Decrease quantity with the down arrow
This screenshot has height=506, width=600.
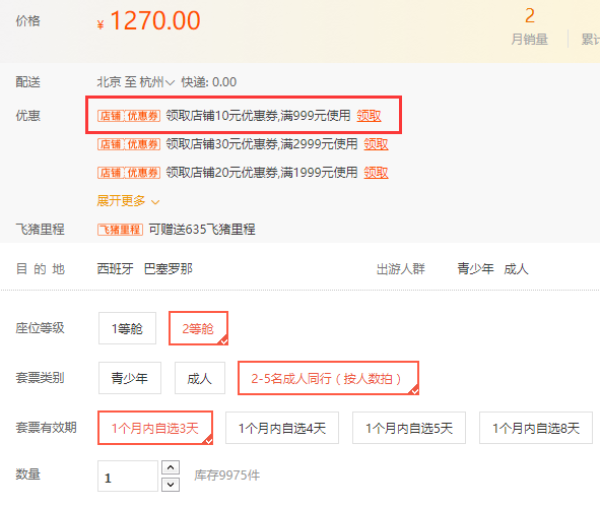(171, 485)
